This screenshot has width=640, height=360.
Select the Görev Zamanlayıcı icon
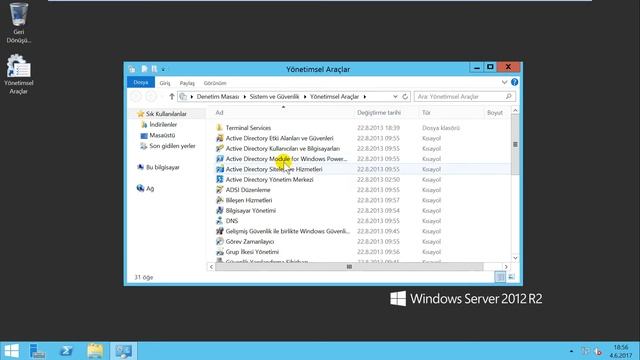pyautogui.click(x=219, y=241)
